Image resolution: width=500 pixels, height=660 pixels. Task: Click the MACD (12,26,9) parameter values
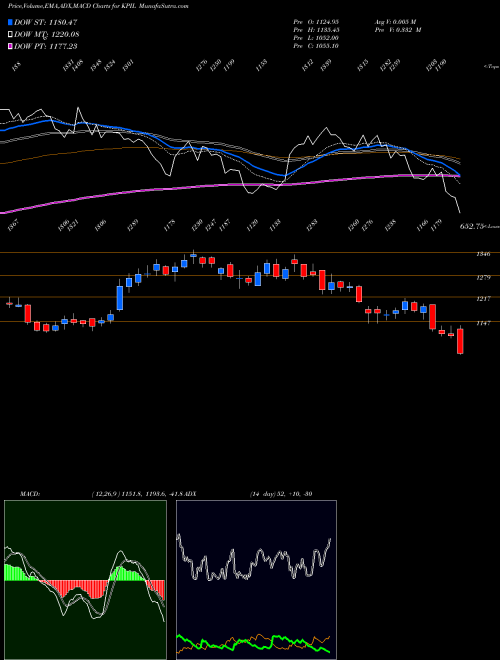click(138, 494)
